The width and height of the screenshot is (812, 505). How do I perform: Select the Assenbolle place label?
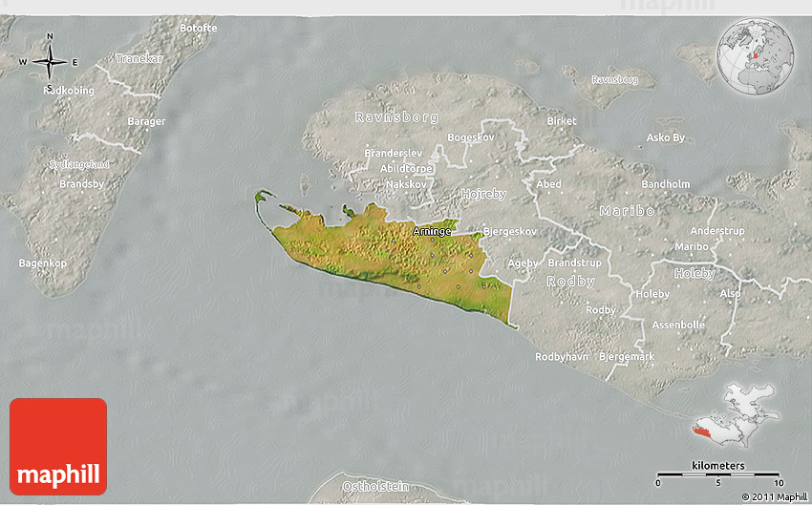point(678,325)
